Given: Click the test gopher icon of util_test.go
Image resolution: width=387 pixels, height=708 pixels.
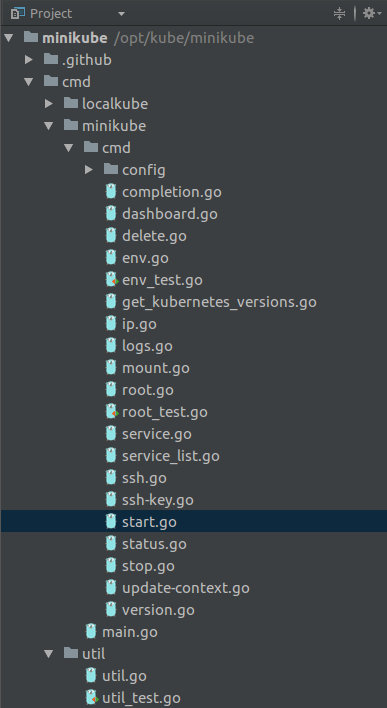Looking at the screenshot, I should pos(92,698).
